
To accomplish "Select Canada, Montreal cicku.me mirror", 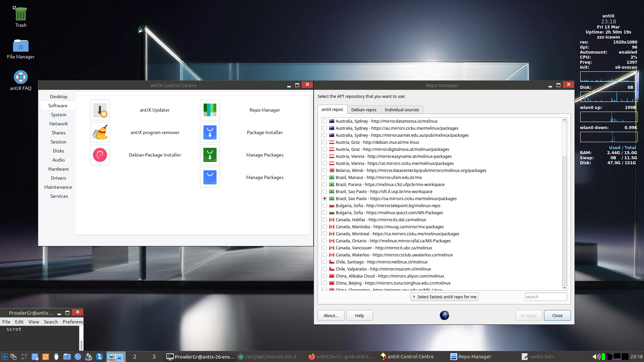I will click(325, 234).
